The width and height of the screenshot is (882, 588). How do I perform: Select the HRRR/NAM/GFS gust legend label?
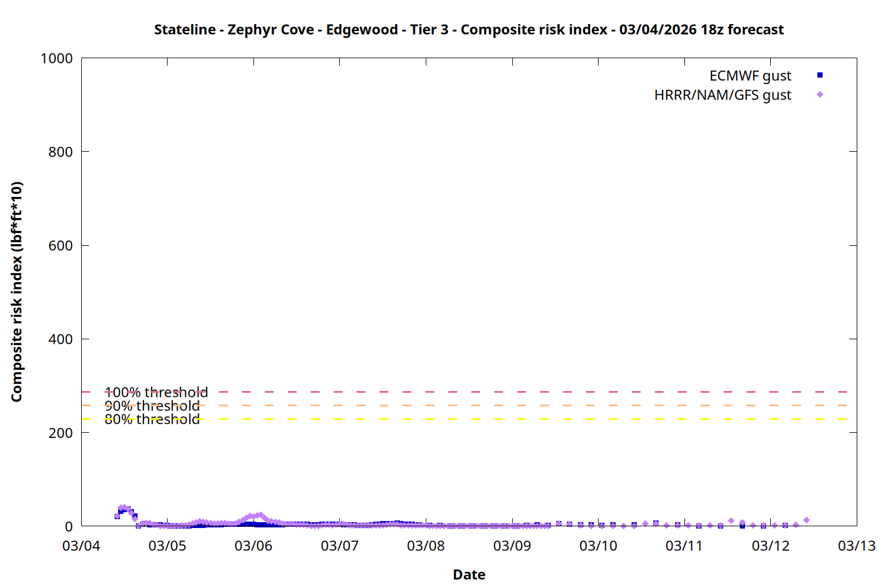(x=723, y=95)
